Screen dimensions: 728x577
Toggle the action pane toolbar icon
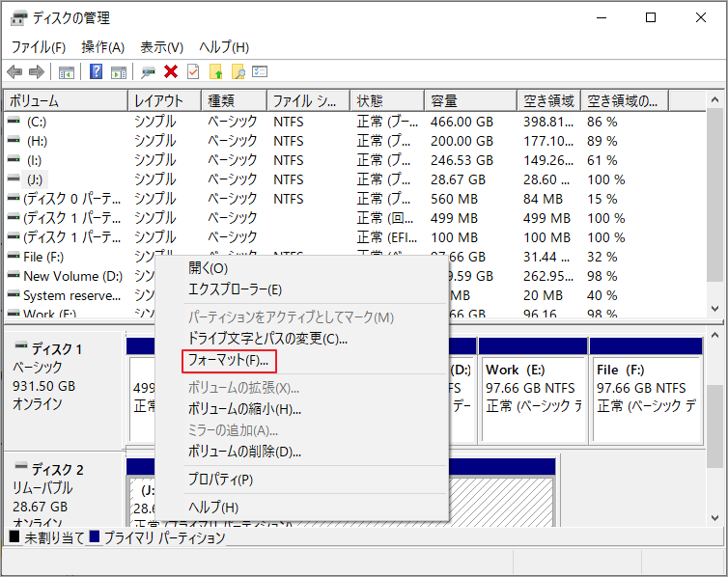[119, 72]
